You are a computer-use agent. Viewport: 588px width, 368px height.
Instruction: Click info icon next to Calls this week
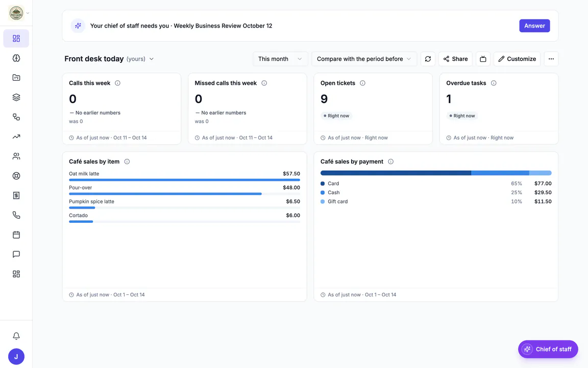[118, 83]
